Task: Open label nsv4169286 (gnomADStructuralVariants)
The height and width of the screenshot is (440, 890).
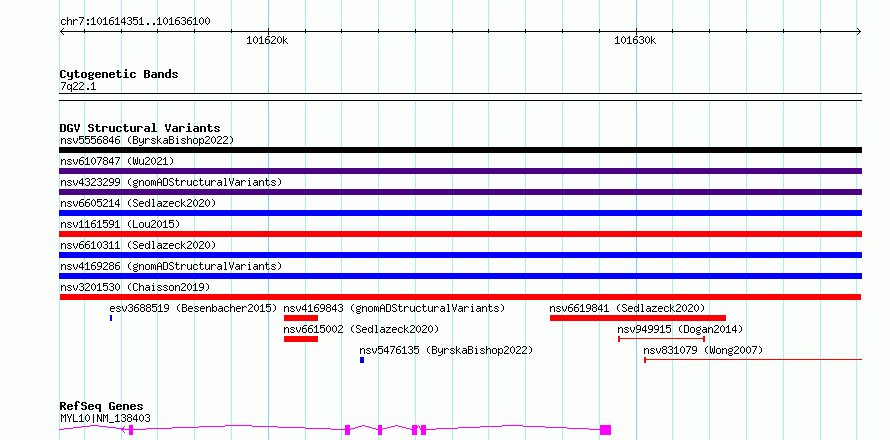Action: coord(171,266)
